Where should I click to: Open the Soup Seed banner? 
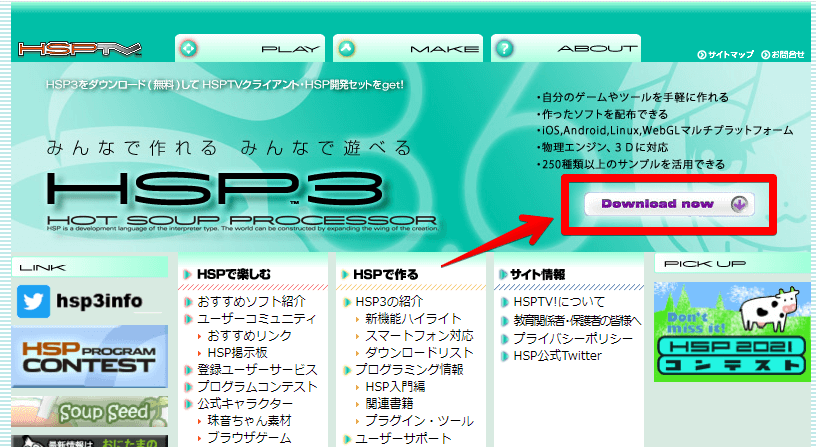(x=90, y=412)
